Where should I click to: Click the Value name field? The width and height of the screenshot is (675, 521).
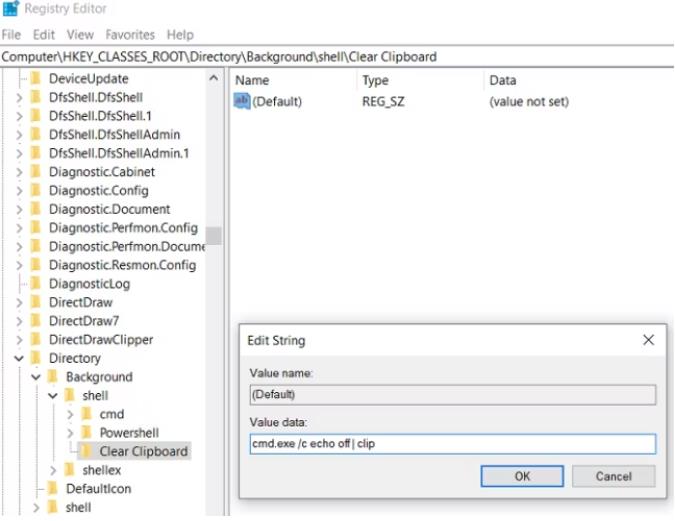(x=452, y=395)
